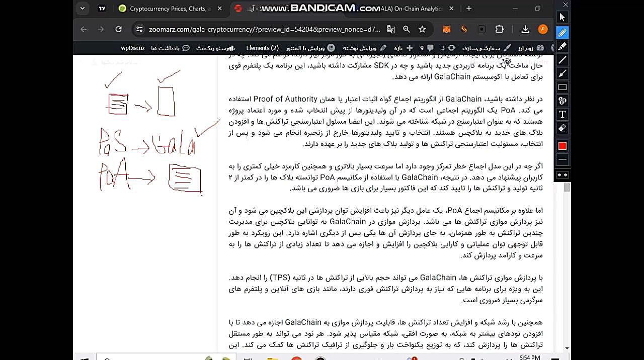Switch to Cryptocurrency Prices, Charts tab

pyautogui.click(x=171, y=9)
